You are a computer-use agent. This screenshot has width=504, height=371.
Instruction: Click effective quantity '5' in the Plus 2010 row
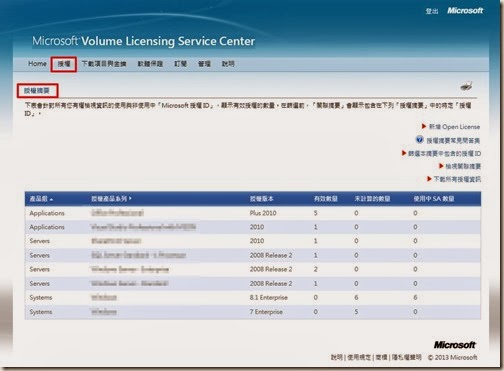(315, 213)
